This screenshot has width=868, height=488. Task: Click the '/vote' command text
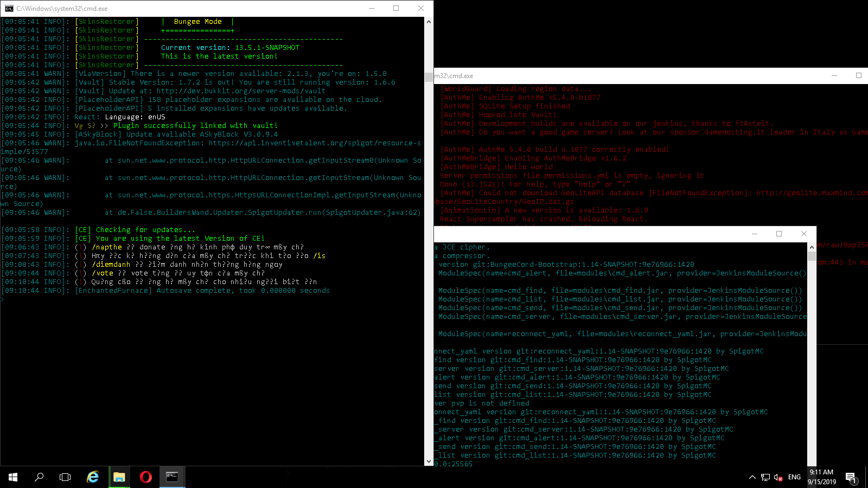point(103,273)
